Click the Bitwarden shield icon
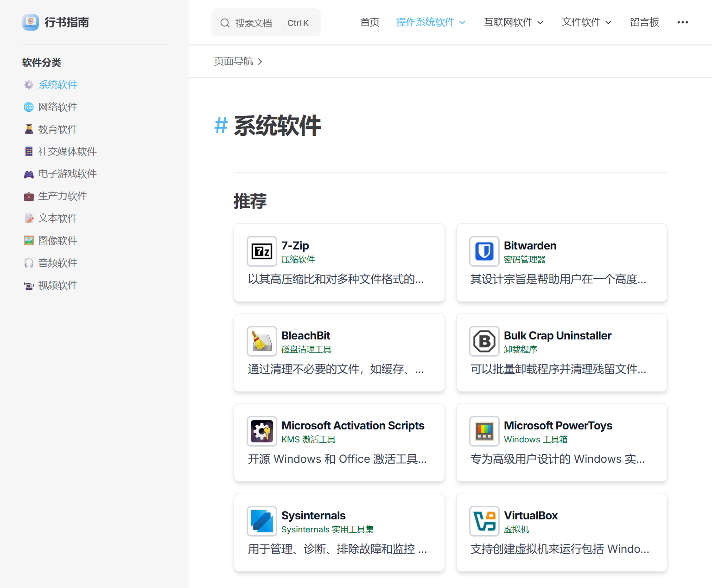Screen dimensions: 712x588 click(x=484, y=251)
